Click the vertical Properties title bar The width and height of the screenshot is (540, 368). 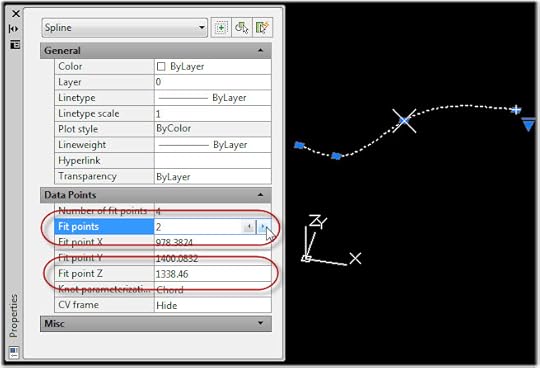(14, 316)
